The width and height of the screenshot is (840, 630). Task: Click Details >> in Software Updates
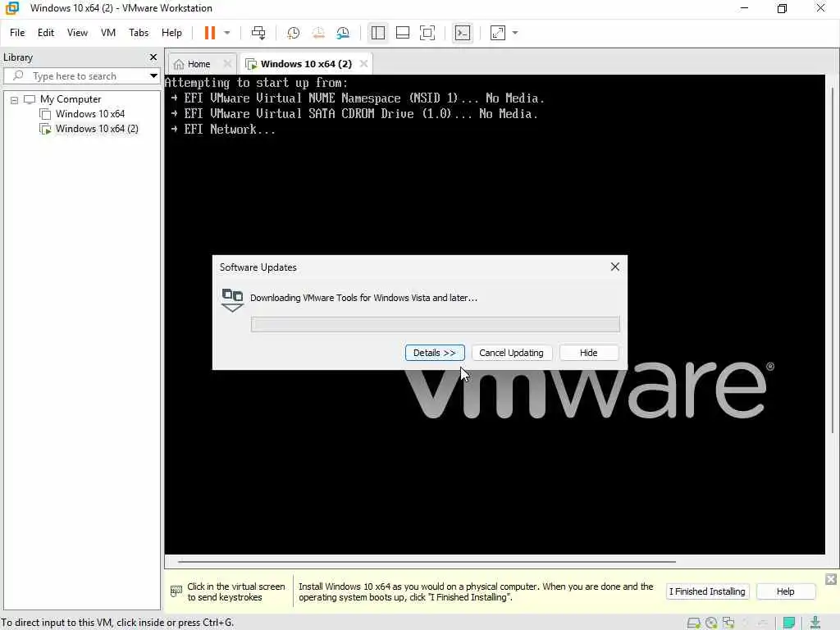coord(435,353)
